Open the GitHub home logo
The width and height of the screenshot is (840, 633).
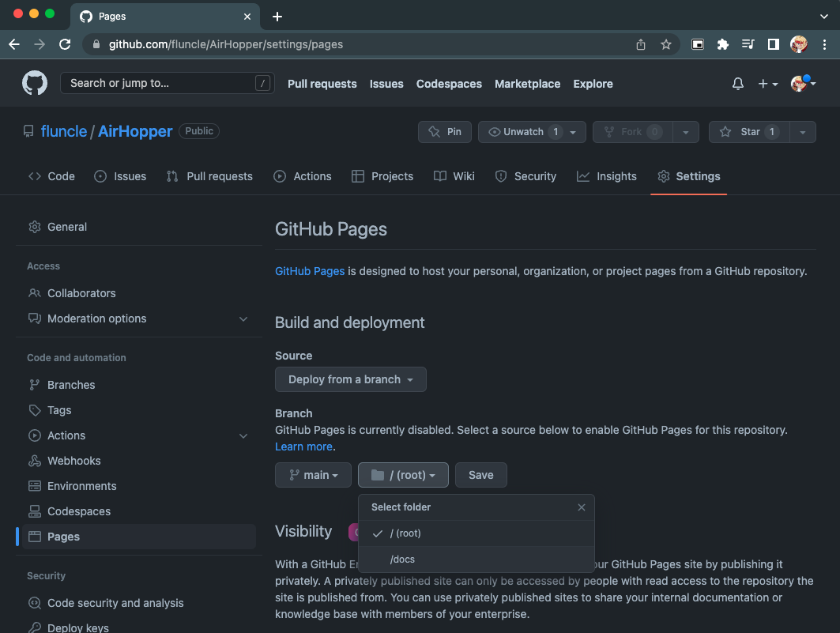pos(34,83)
